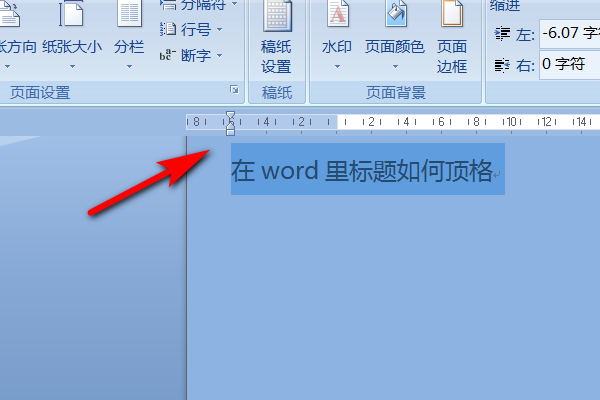Open the watermark (水印) menu
This screenshot has width=600, height=400.
[337, 36]
